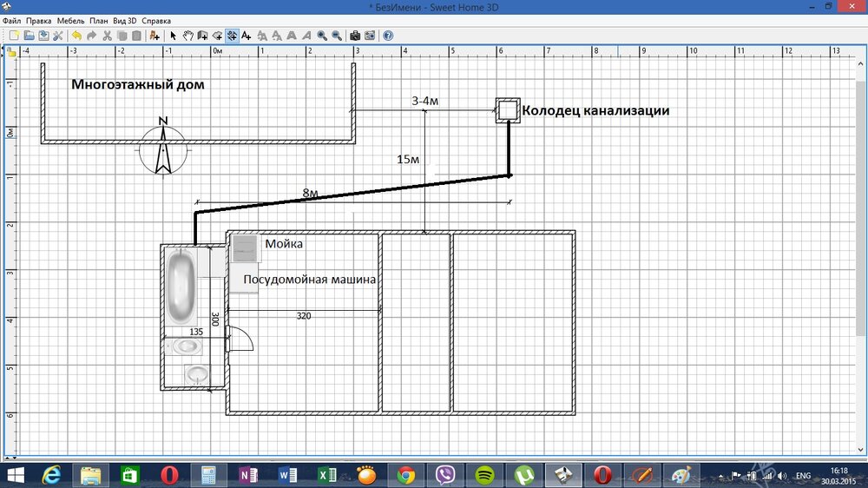This screenshot has width=868, height=488.
Task: Click the Add furniture toolbar icon
Action: coord(155,36)
